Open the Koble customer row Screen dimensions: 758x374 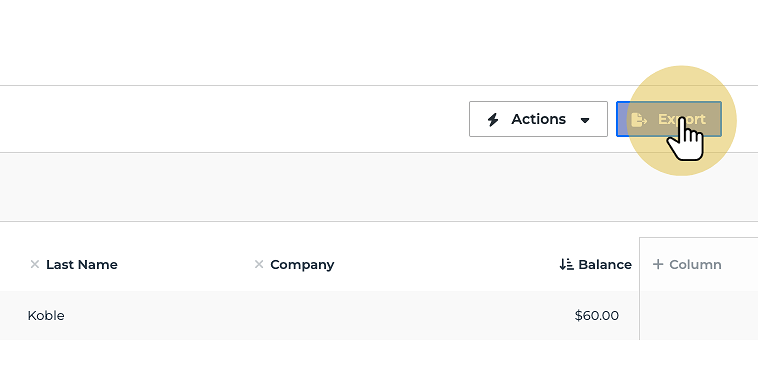pos(320,316)
